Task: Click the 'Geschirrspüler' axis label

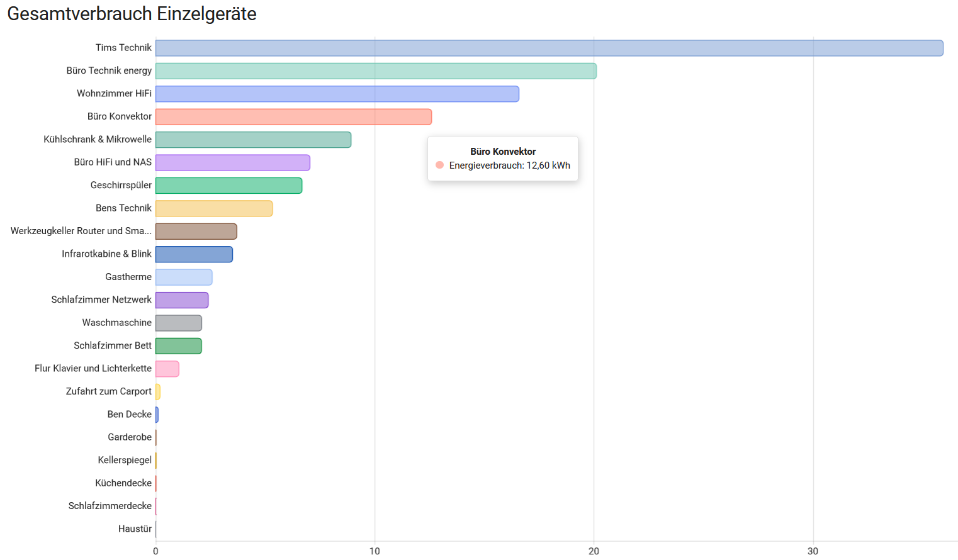Action: pyautogui.click(x=121, y=186)
